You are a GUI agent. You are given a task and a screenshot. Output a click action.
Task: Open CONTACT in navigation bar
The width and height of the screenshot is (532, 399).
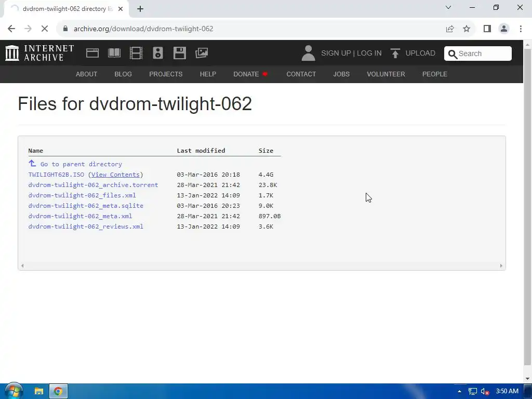301,74
